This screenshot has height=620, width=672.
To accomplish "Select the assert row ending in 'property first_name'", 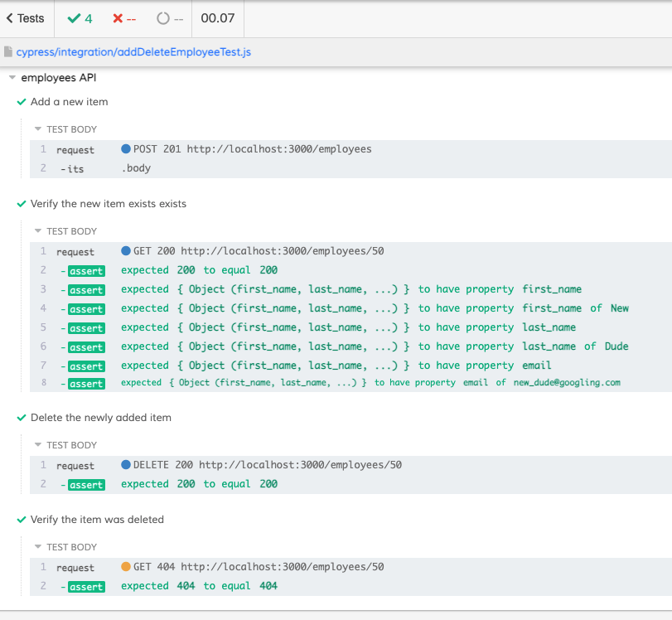I will pos(351,289).
